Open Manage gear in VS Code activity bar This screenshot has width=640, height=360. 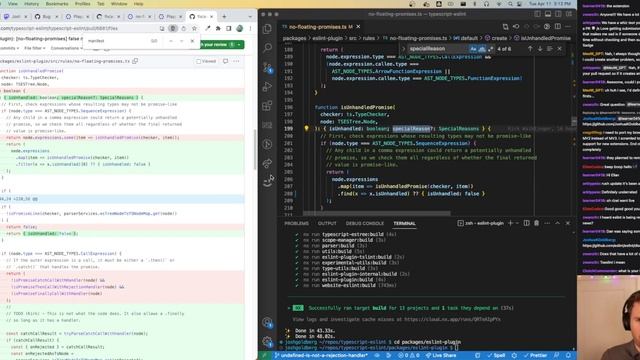point(267,341)
